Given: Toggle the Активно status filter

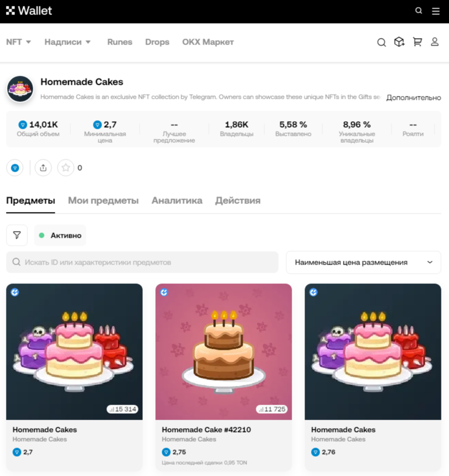Looking at the screenshot, I should click(60, 235).
